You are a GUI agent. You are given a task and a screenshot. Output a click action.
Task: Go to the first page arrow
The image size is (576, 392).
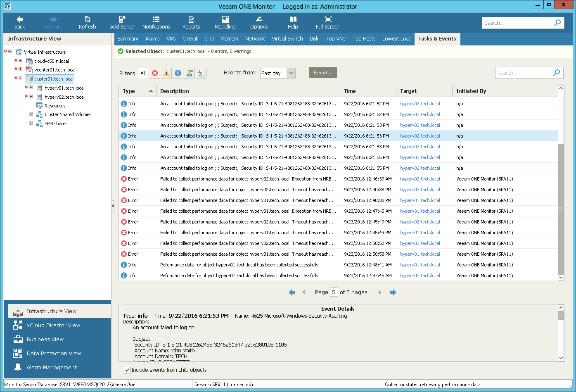(292, 292)
